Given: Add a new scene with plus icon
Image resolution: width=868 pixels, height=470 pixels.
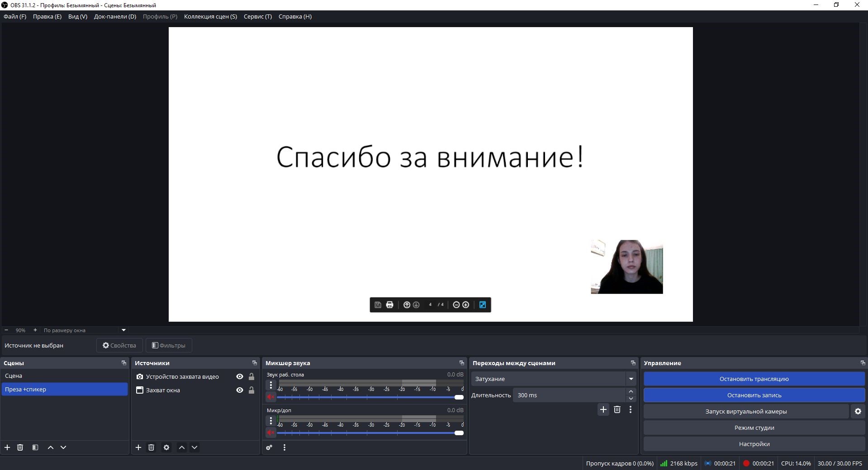Looking at the screenshot, I should coord(7,447).
